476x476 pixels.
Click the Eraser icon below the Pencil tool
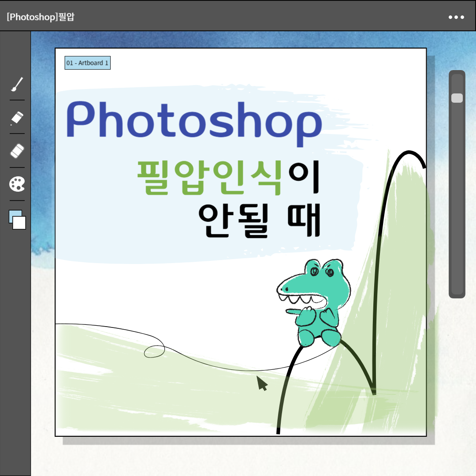[16, 151]
